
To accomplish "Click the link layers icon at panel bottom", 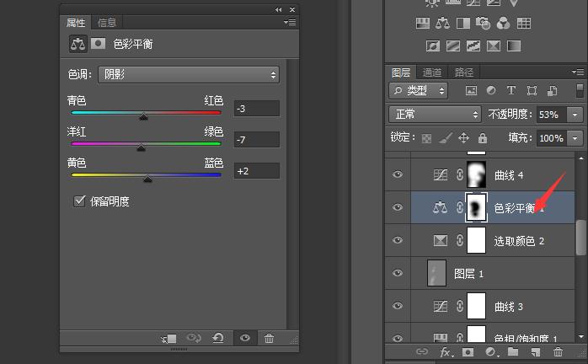I will pos(422,351).
